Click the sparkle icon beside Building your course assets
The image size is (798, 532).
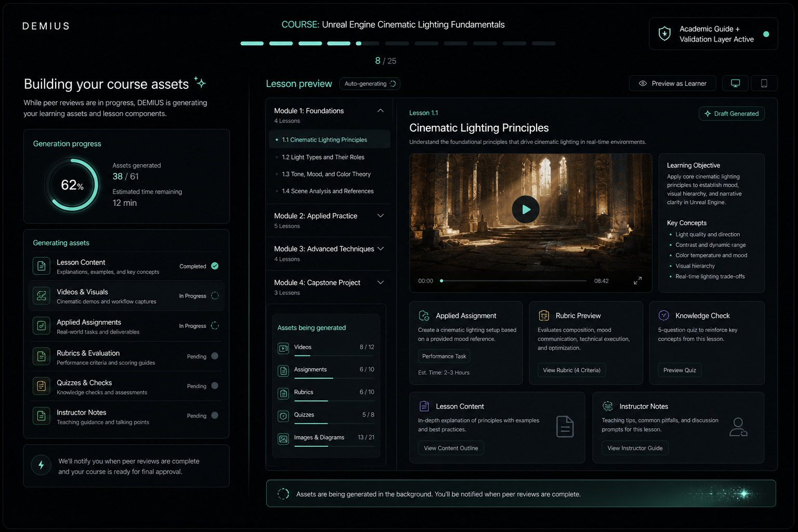200,82
